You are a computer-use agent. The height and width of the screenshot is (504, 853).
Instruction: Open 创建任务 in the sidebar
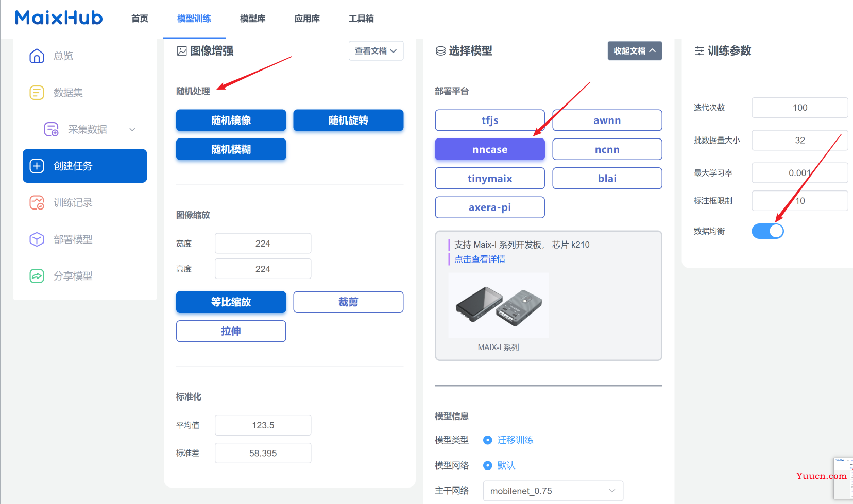click(x=85, y=166)
